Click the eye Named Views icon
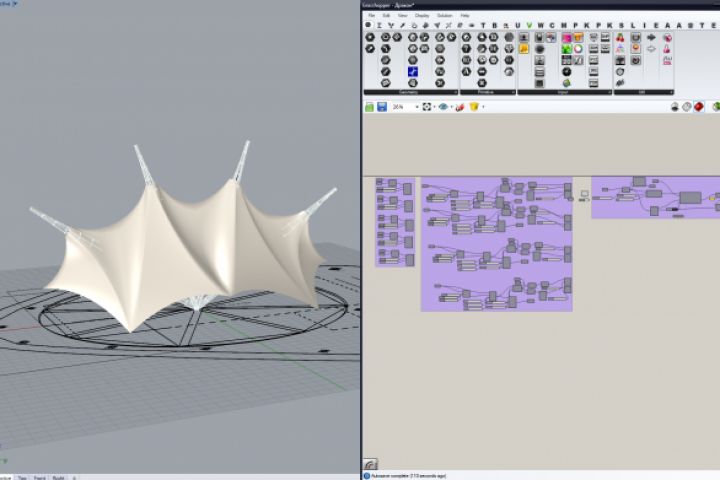Screen dimensions: 720x480 (x=443, y=107)
